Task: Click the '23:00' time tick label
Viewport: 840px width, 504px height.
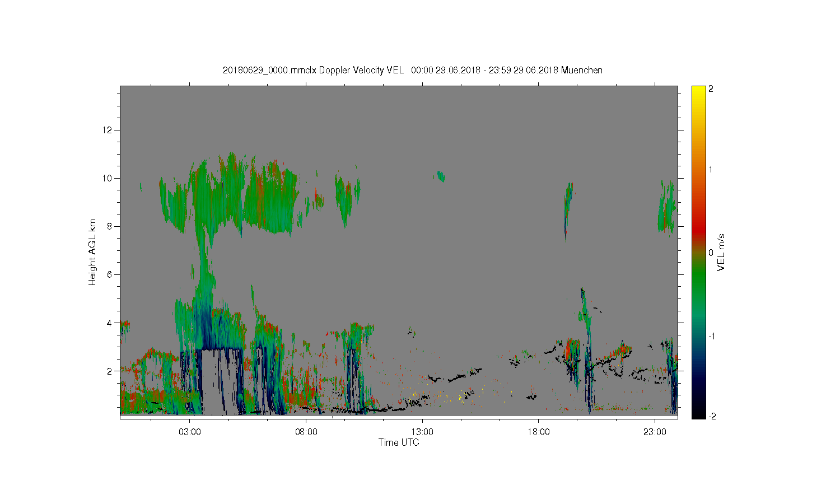Action: (x=655, y=432)
